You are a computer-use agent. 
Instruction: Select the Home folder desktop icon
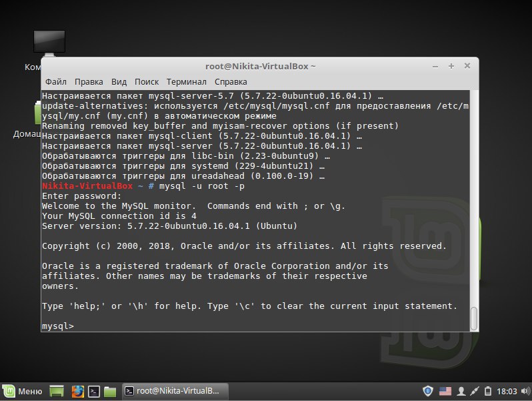[37, 113]
